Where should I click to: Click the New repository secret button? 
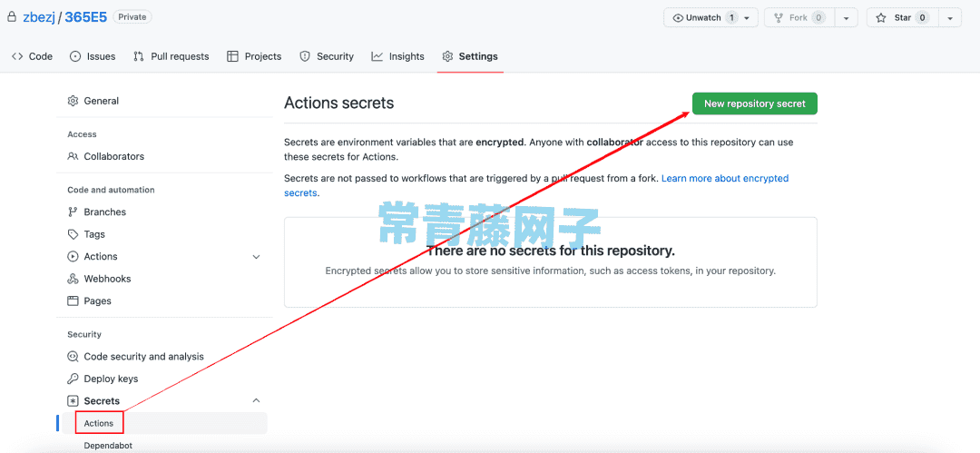(754, 103)
